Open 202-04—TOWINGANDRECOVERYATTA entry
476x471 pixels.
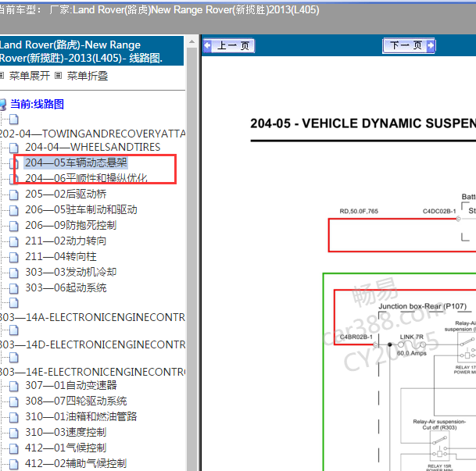[92, 134]
